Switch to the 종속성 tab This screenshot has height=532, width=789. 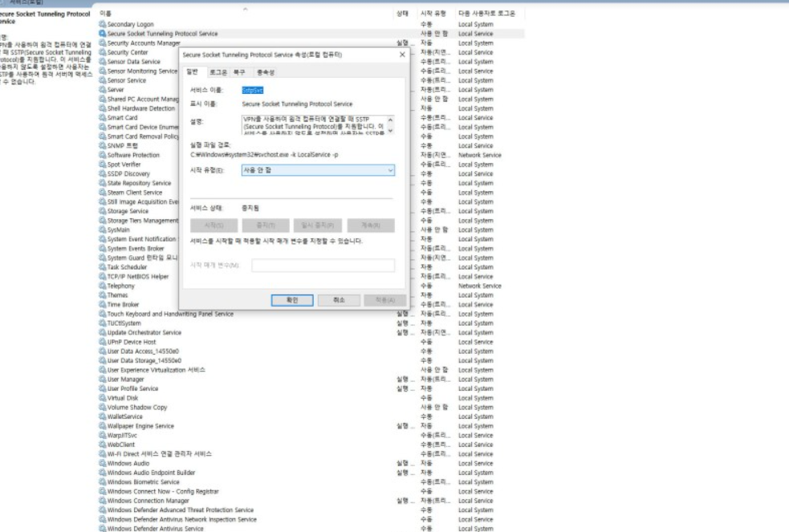click(265, 72)
